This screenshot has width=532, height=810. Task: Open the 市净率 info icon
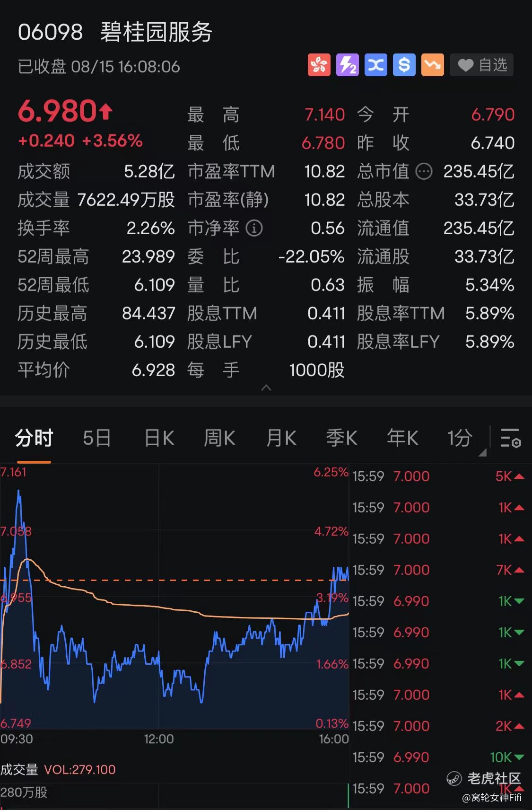point(254,228)
